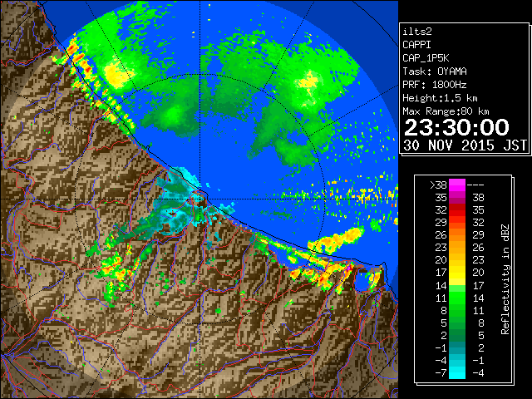Viewport: 532px width, 399px height.
Task: Select the Max Range:80 km line
Action: coord(446,111)
